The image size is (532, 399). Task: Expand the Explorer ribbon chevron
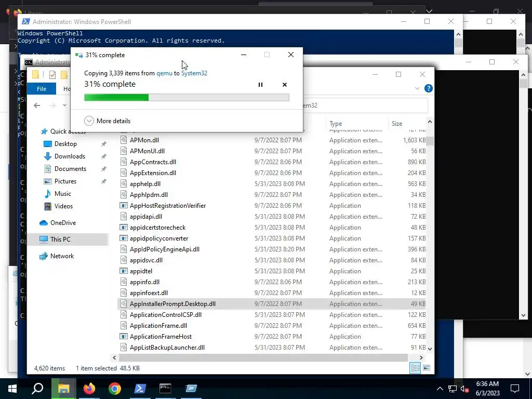(417, 88)
